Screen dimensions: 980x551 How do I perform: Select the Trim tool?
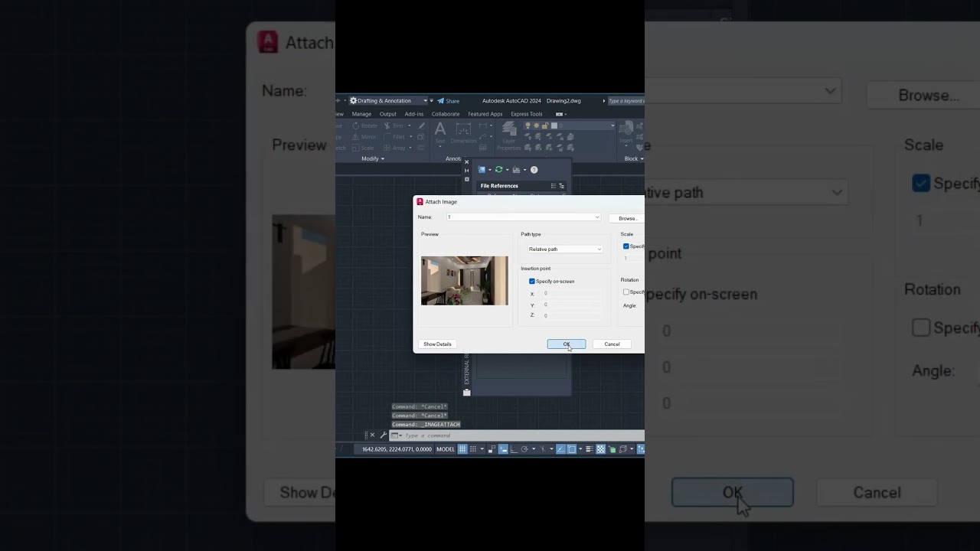tap(394, 126)
